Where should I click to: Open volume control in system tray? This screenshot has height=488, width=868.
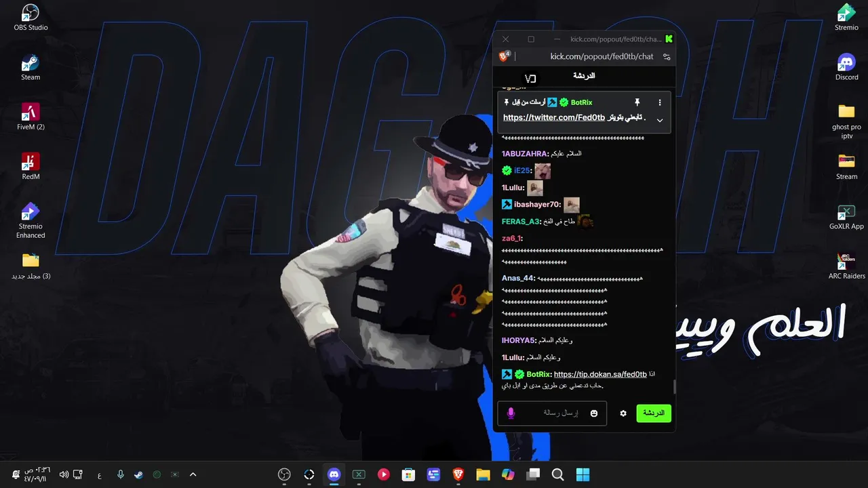[x=64, y=474]
